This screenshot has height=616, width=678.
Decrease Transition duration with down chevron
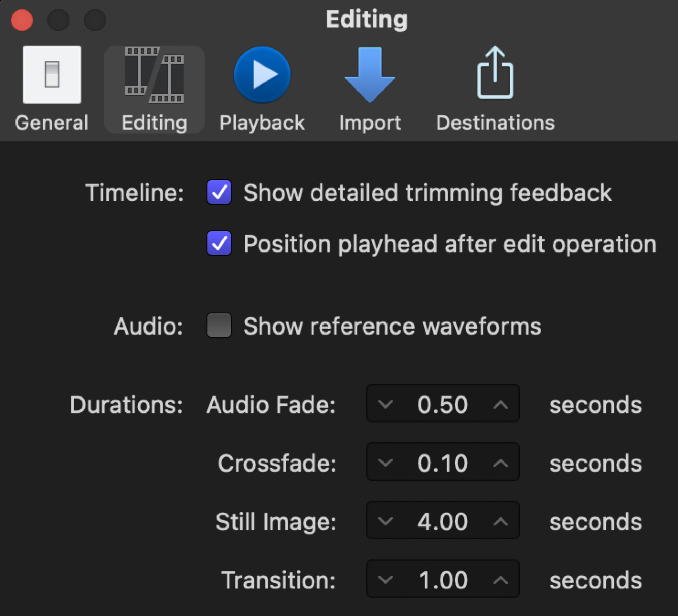(x=385, y=580)
